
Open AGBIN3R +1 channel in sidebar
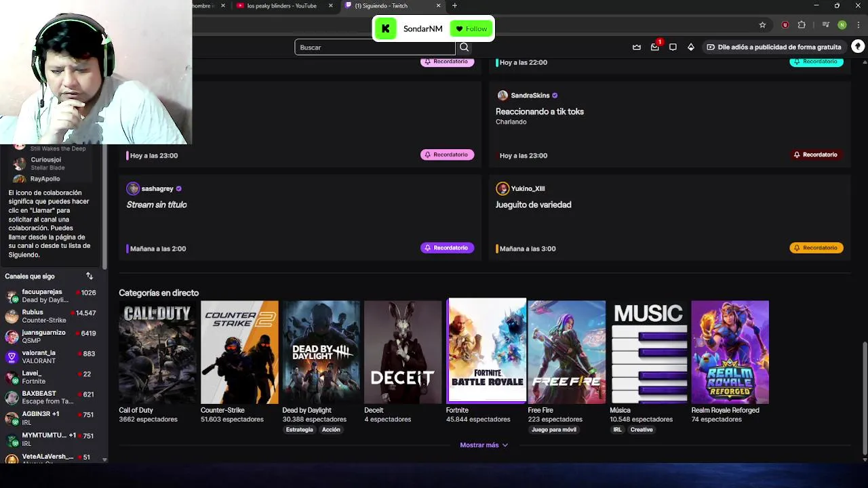[x=50, y=418]
